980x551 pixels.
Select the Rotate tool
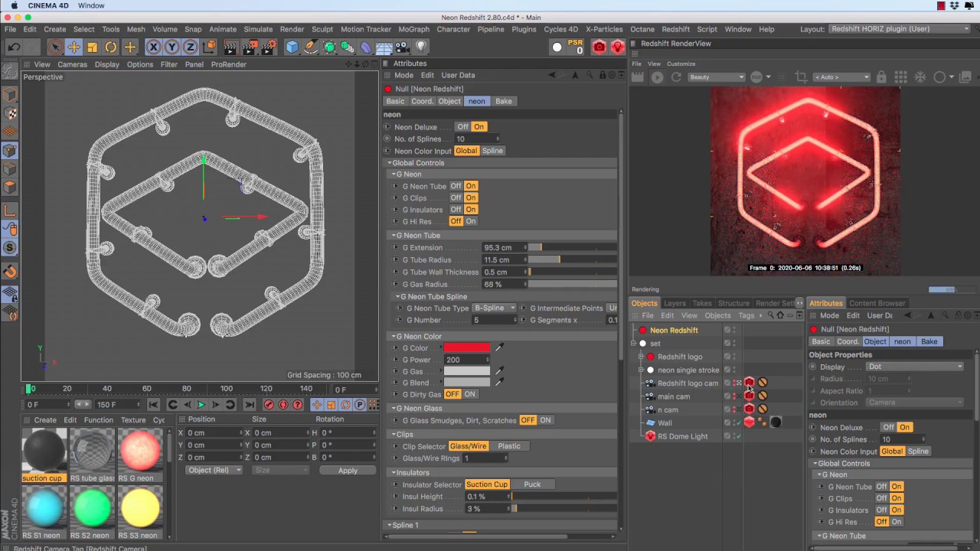(x=110, y=47)
